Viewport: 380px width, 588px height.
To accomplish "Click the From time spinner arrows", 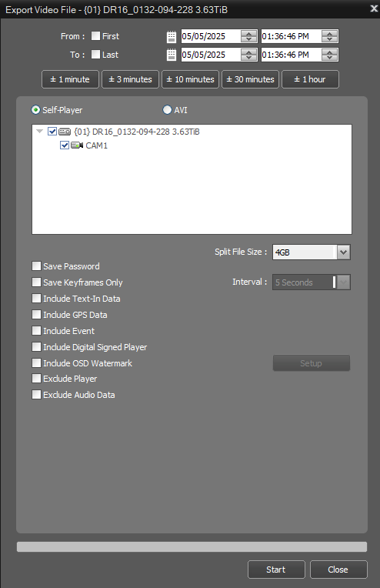I will 330,36.
